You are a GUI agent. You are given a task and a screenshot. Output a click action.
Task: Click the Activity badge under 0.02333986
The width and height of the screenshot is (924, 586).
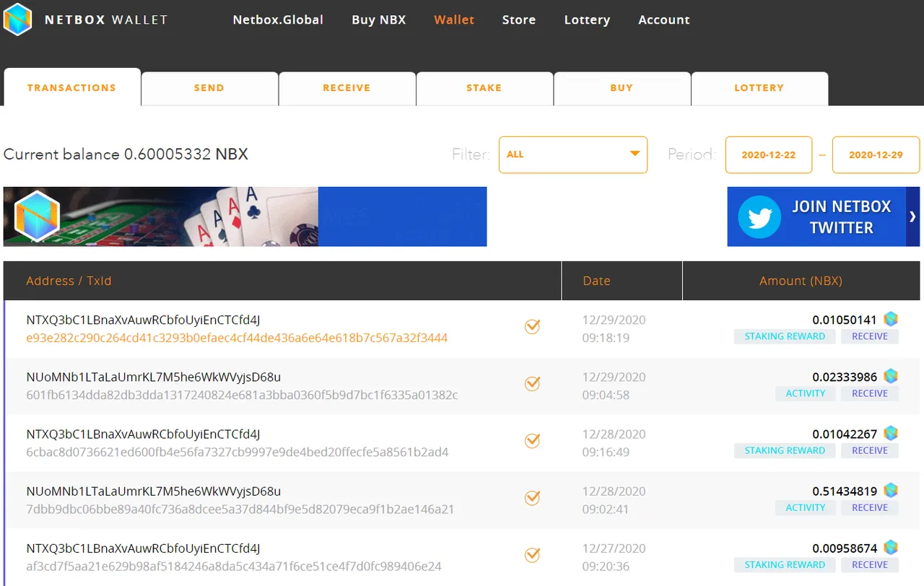[806, 393]
